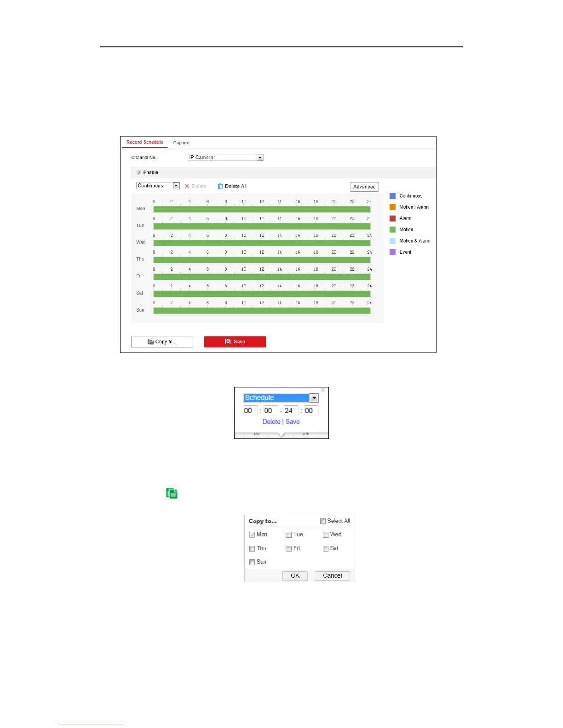The width and height of the screenshot is (563, 728).
Task: Click the green copy schedule icon
Action: [x=172, y=494]
